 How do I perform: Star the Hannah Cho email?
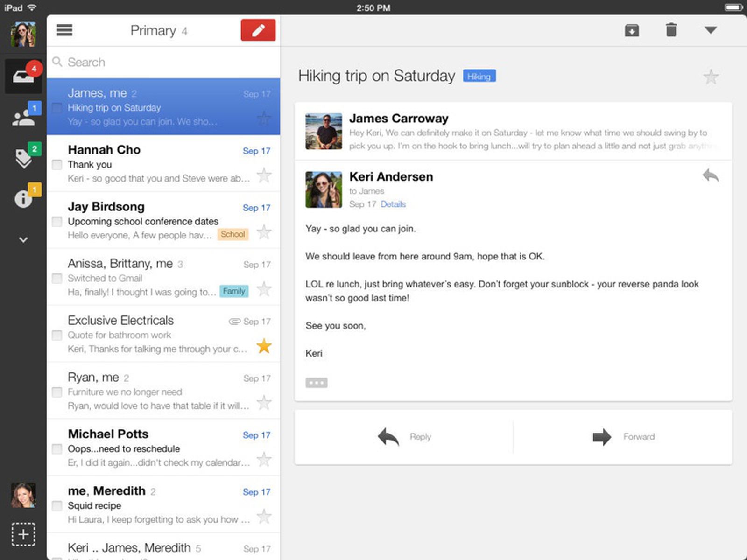[x=264, y=175]
